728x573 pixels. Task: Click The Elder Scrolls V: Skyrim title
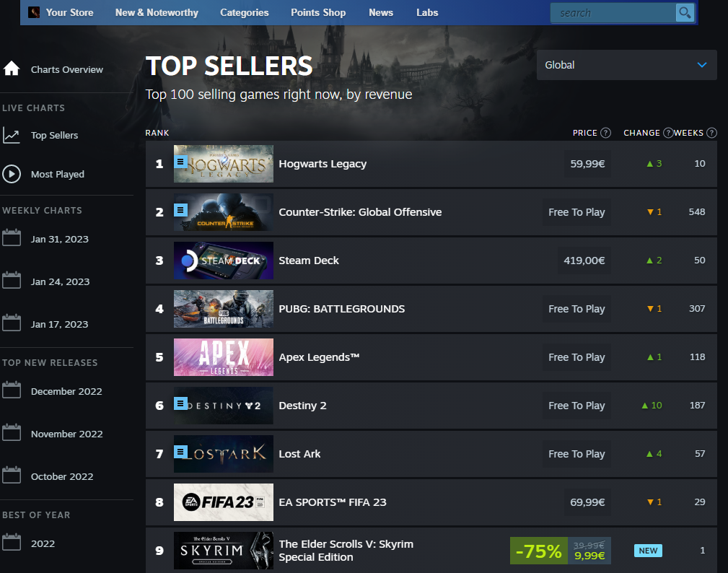[x=346, y=550]
